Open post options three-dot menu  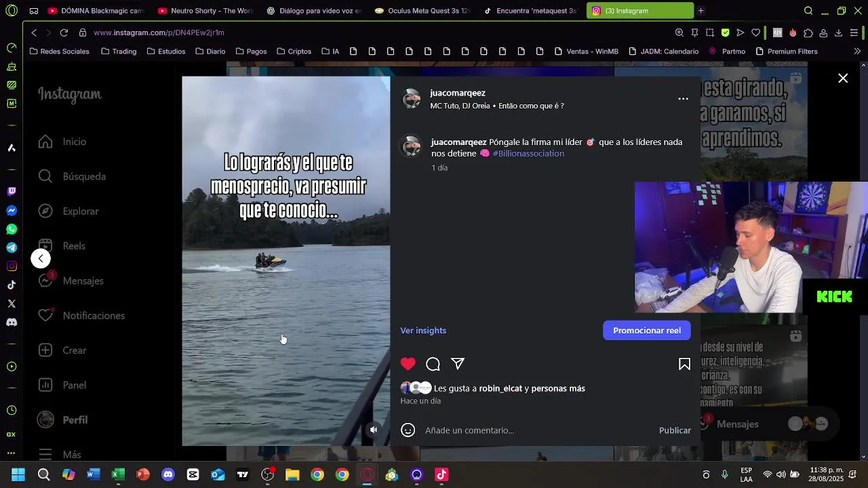point(683,99)
